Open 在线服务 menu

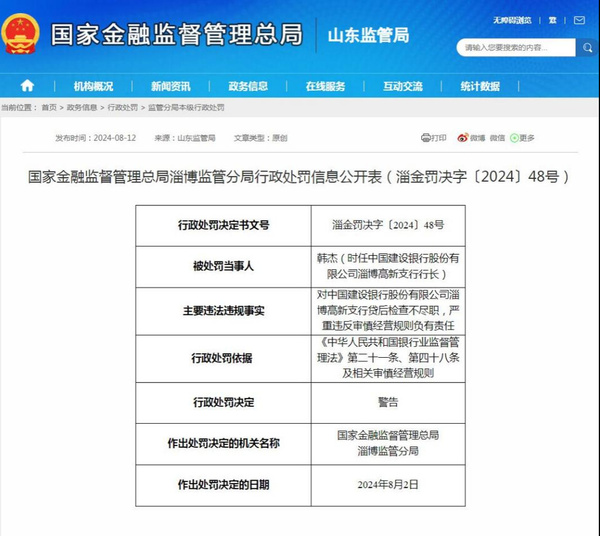click(x=325, y=86)
